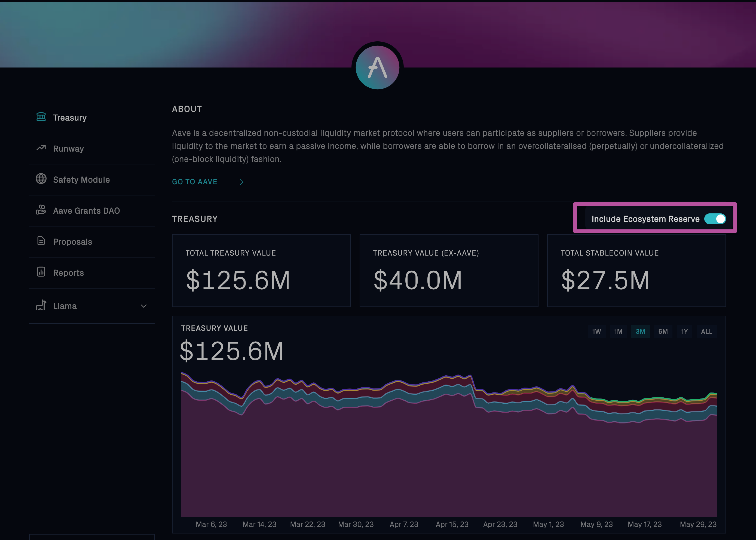Click the May 9, 23 axis label
756x540 pixels.
(x=596, y=524)
